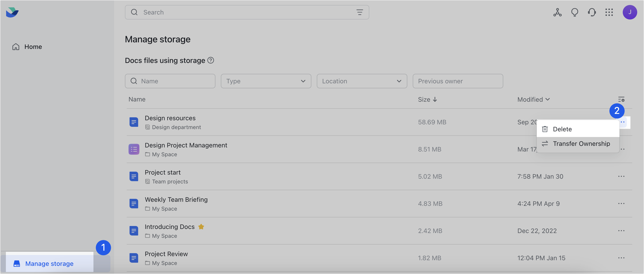
Task: Toggle the star on Introducing Docs
Action: tap(201, 227)
